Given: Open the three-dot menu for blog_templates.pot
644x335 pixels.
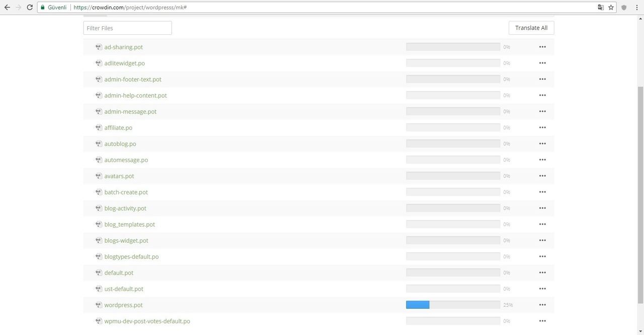Looking at the screenshot, I should coord(542,224).
